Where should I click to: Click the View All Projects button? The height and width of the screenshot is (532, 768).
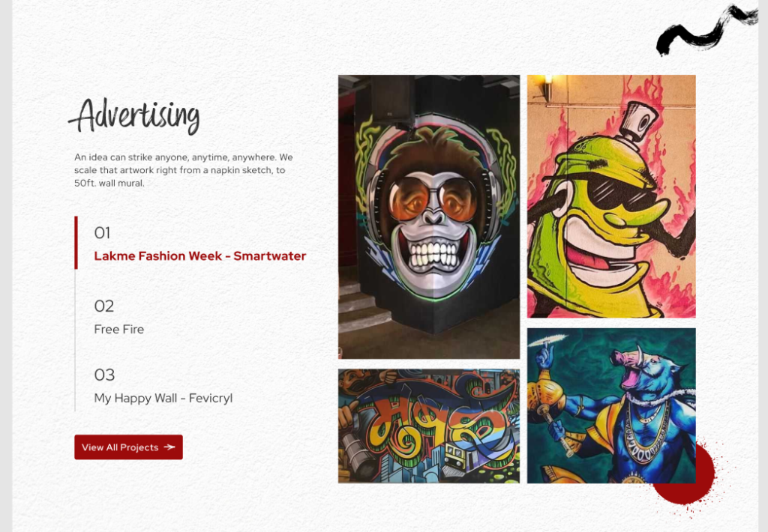tap(128, 447)
